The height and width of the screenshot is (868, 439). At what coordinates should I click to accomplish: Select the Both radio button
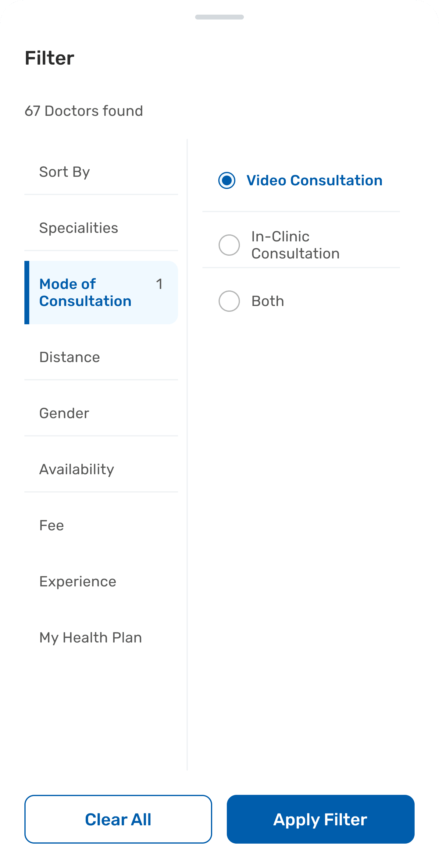coord(229,301)
